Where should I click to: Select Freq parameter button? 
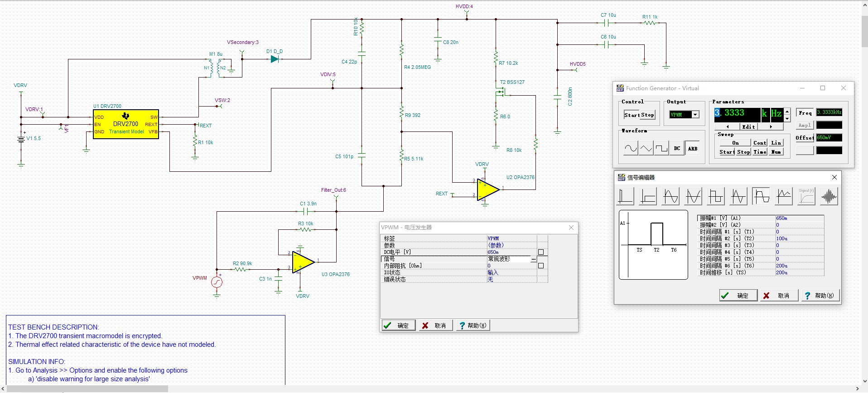[805, 112]
